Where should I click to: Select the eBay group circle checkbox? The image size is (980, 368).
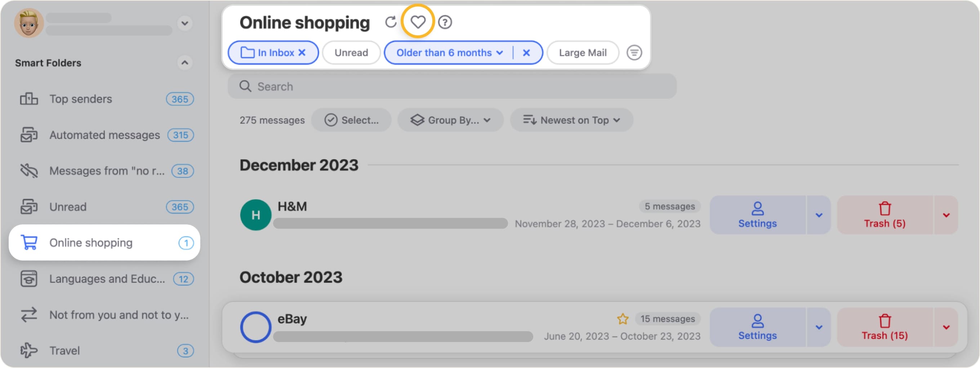click(x=256, y=327)
